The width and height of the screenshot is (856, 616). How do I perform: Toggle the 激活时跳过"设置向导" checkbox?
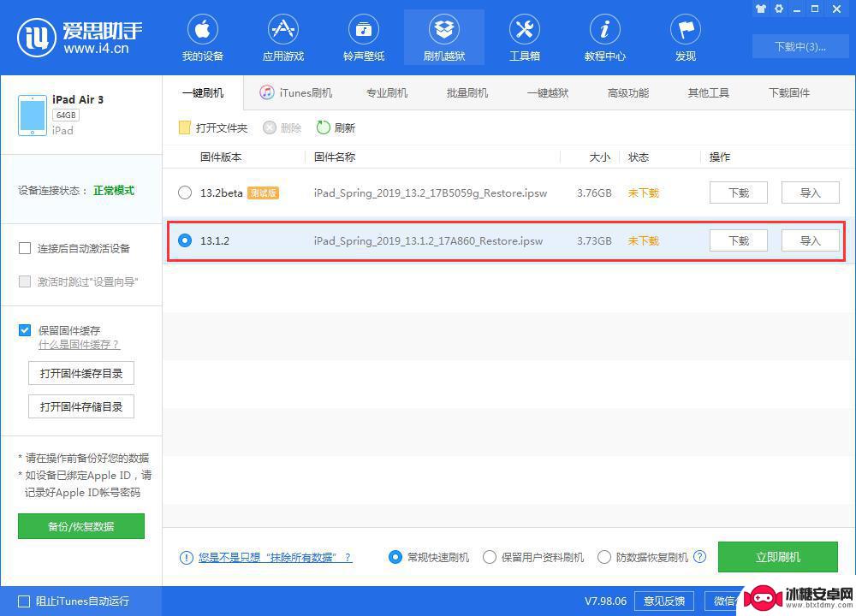(25, 281)
